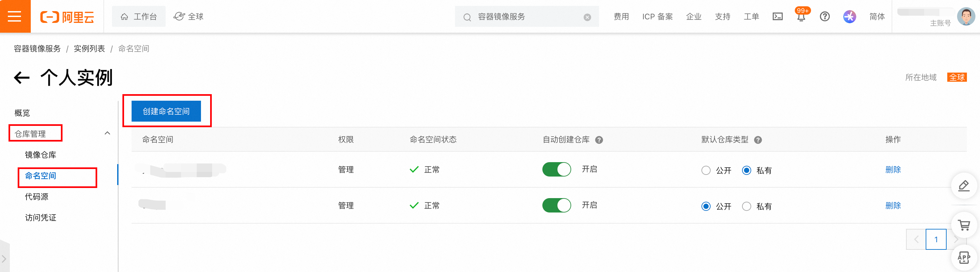Click 删除 for the second namespace
The height and width of the screenshot is (272, 980).
pyautogui.click(x=893, y=206)
